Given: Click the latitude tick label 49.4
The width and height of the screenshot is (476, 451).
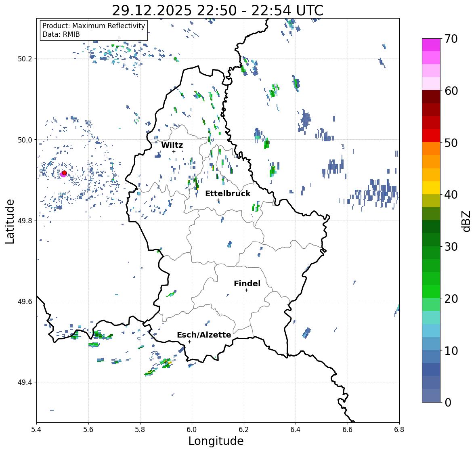Looking at the screenshot, I should pos(25,382).
